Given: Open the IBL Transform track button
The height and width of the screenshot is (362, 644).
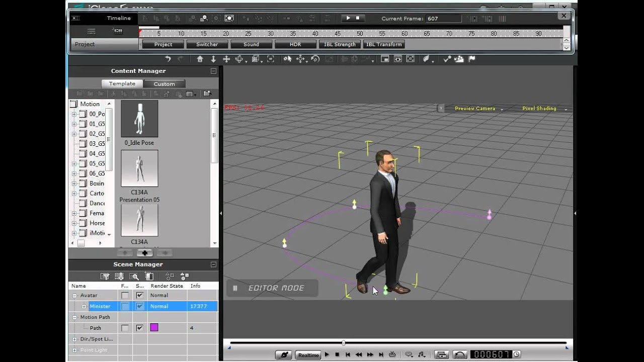Looking at the screenshot, I should (x=384, y=44).
